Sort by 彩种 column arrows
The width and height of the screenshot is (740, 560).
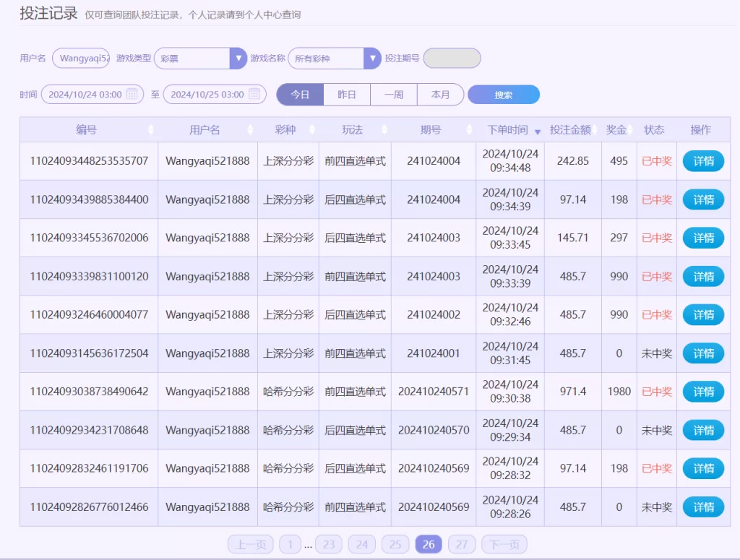pyautogui.click(x=312, y=130)
